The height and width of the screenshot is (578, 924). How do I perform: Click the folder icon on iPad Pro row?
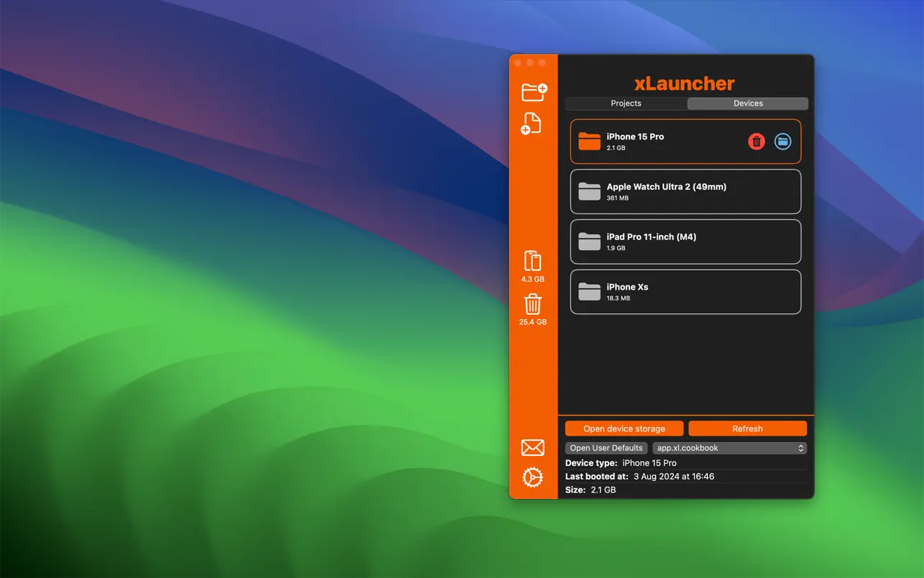(589, 242)
